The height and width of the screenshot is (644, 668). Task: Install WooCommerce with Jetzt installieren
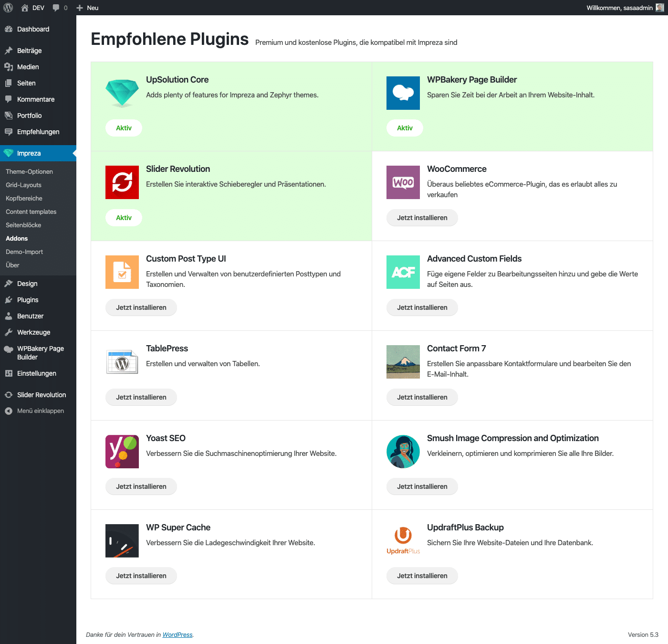[x=422, y=218]
